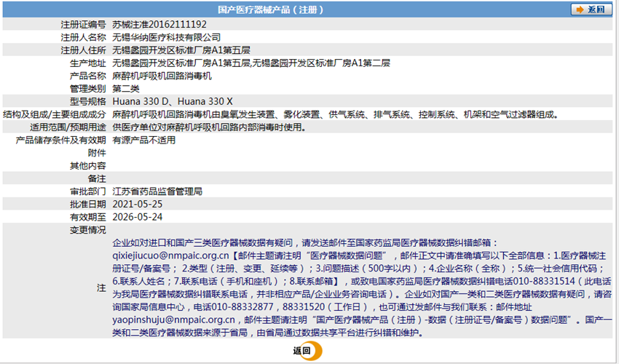The height and width of the screenshot is (364, 619).
Task: Click the bottom 返回 button with orange circle
Action: (x=307, y=351)
